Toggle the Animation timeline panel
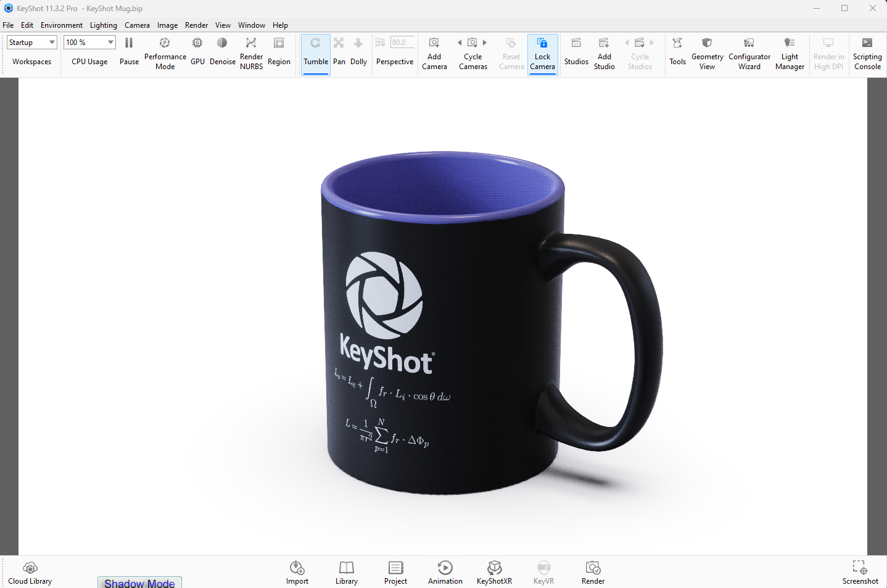887x588 pixels. tap(445, 573)
